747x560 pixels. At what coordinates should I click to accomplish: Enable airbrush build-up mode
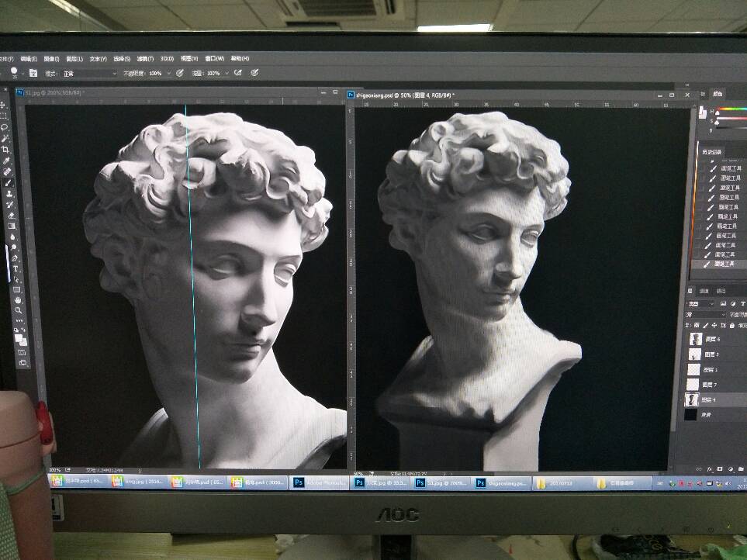click(237, 73)
